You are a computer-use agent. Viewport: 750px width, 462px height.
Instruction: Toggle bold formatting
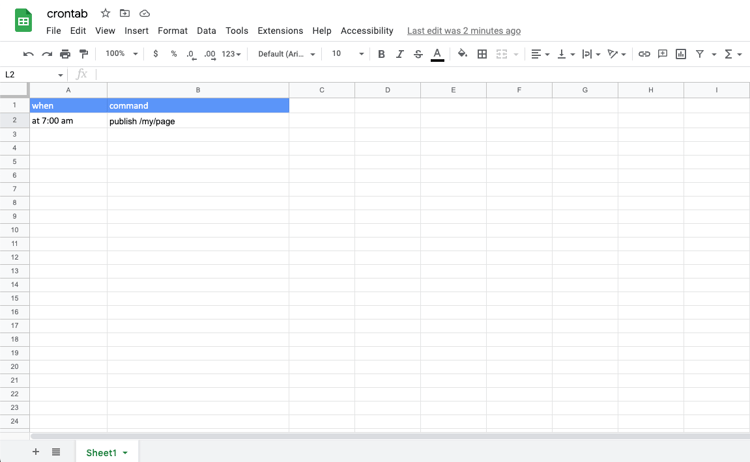tap(381, 54)
